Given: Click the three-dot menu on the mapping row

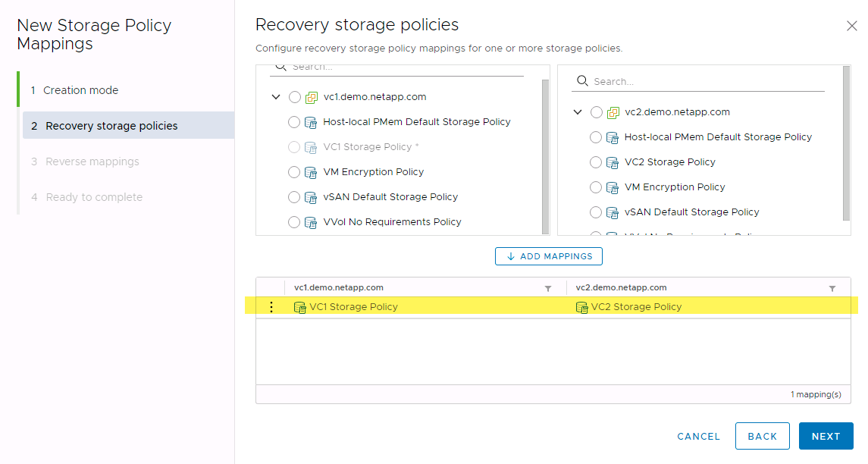Looking at the screenshot, I should [271, 307].
